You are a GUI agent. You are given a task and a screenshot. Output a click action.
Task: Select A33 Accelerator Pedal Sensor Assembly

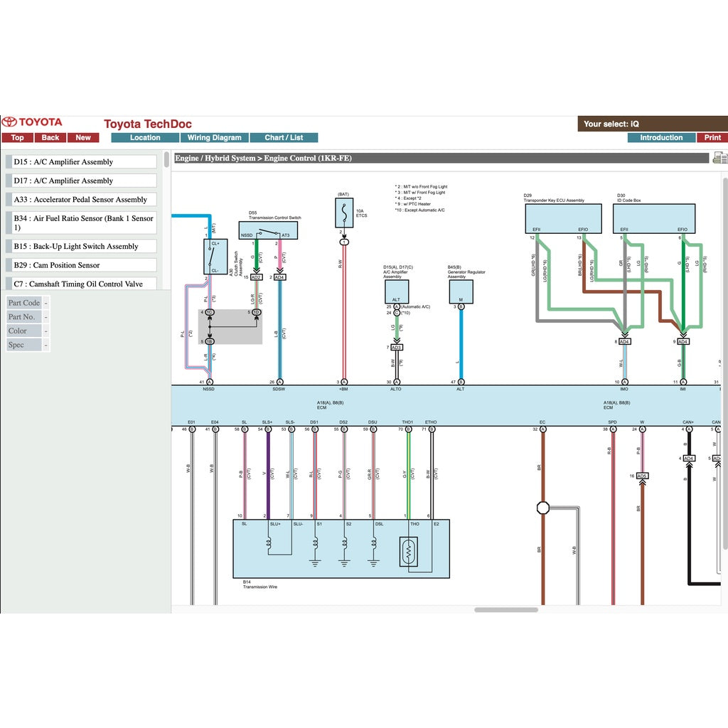[84, 200]
